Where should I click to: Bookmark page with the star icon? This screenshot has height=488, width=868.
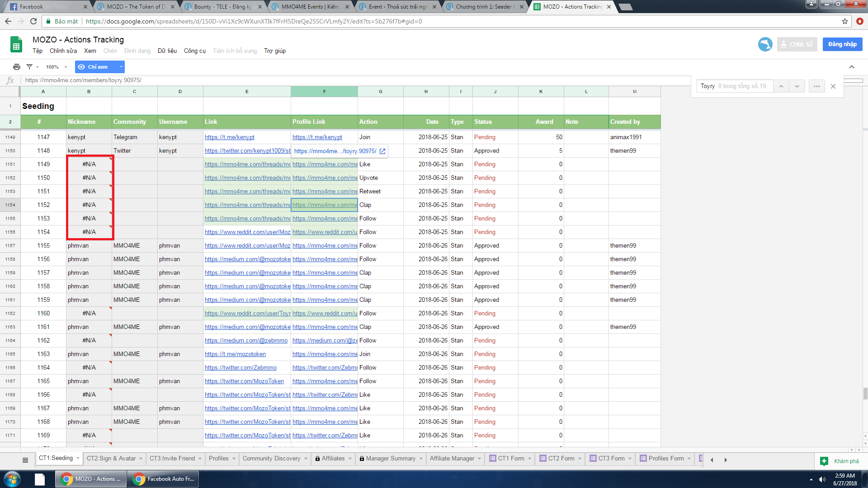click(844, 21)
